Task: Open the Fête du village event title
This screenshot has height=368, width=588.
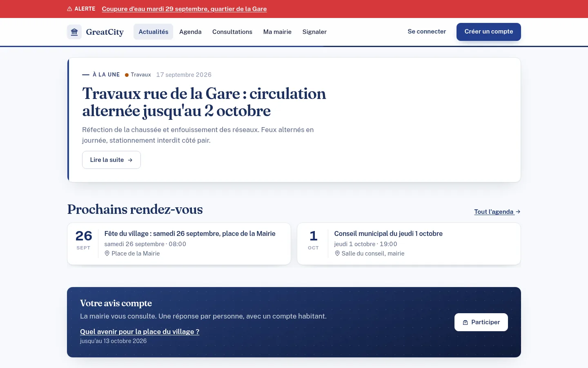Action: (190, 233)
